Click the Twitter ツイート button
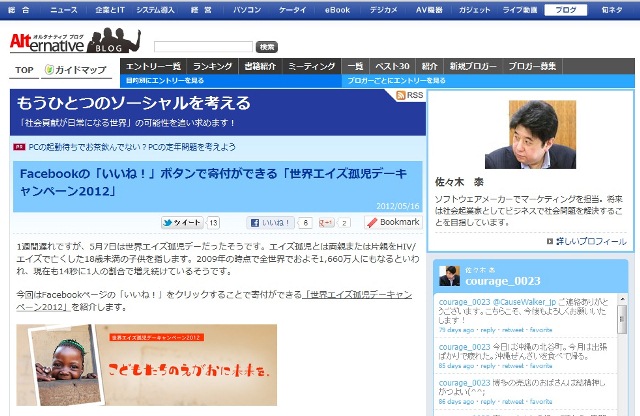This screenshot has width=640, height=416. tap(182, 223)
